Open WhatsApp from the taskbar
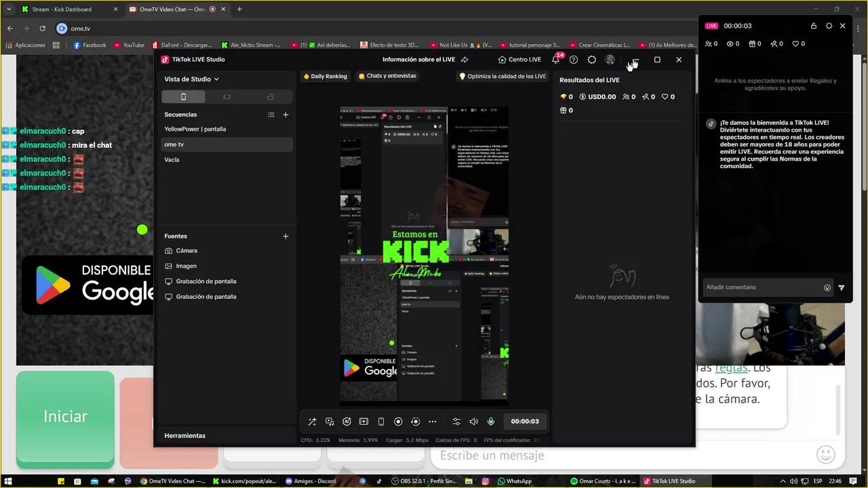This screenshot has height=488, width=868. 515,481
